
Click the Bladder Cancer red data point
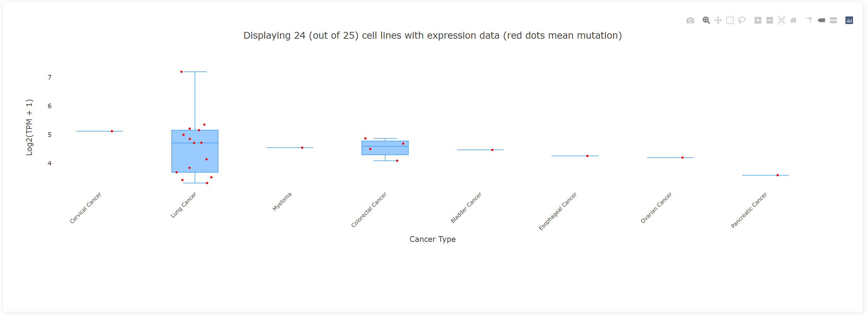[x=492, y=150]
